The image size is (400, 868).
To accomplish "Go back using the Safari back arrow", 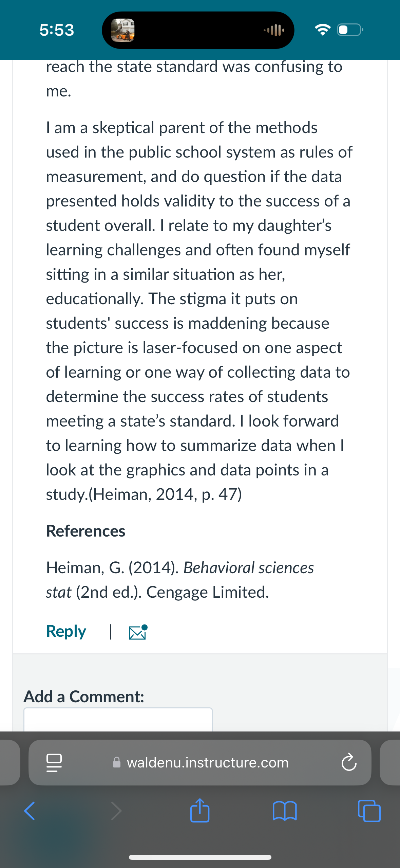I will [x=30, y=811].
